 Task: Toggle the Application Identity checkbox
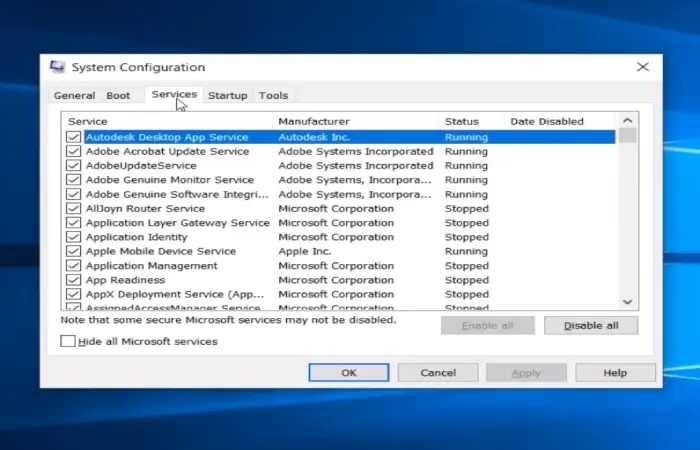tap(73, 237)
